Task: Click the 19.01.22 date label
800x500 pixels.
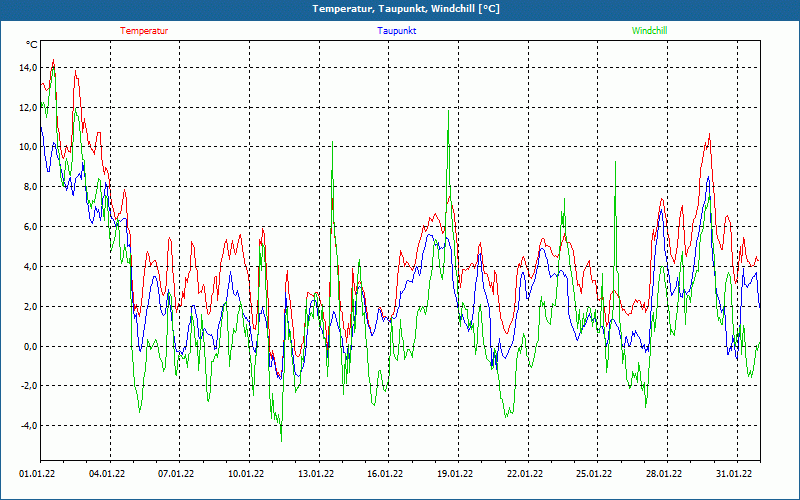Action: 455,474
